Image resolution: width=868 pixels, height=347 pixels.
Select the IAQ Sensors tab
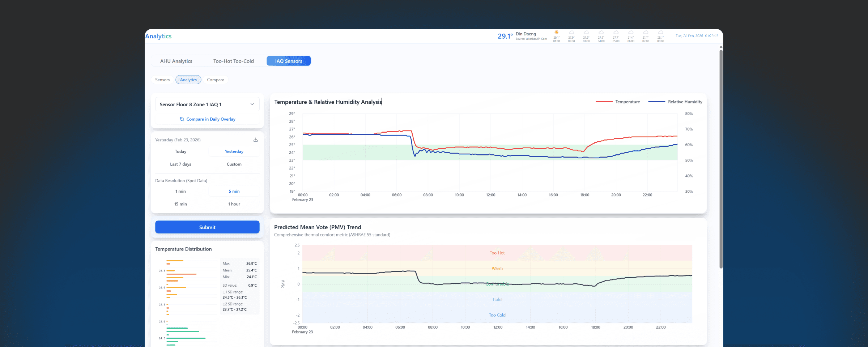click(289, 61)
